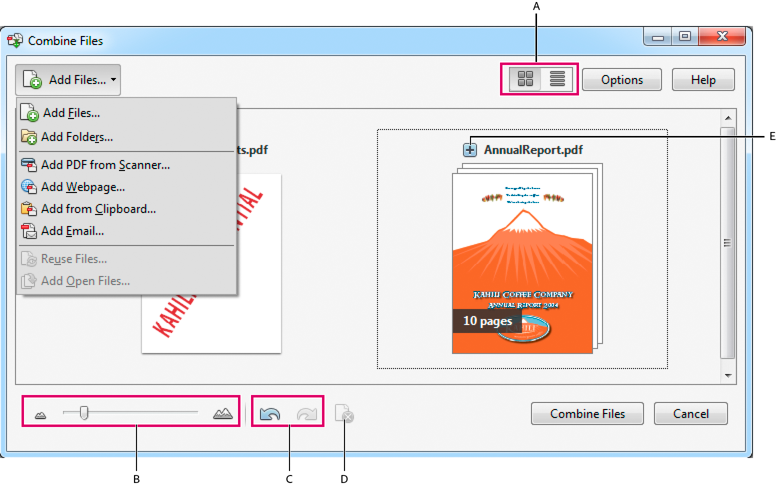
Task: Click the 10 pages label
Action: pos(487,321)
